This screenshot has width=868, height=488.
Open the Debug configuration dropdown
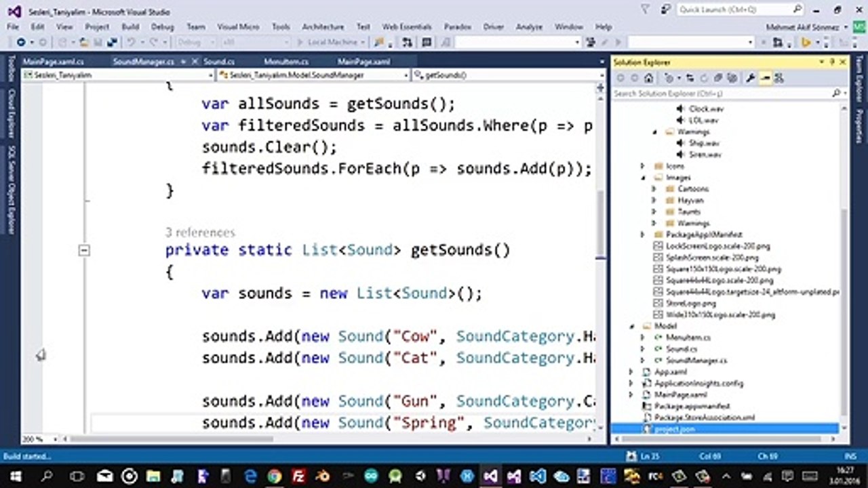197,42
